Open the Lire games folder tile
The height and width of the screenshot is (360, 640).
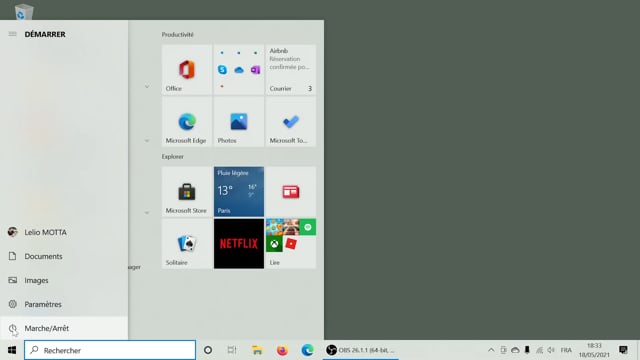(x=291, y=244)
